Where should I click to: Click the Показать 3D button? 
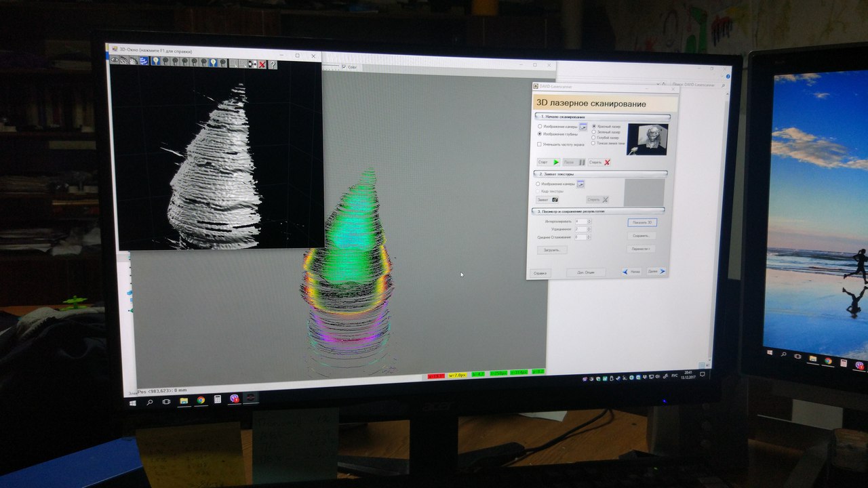(642, 222)
